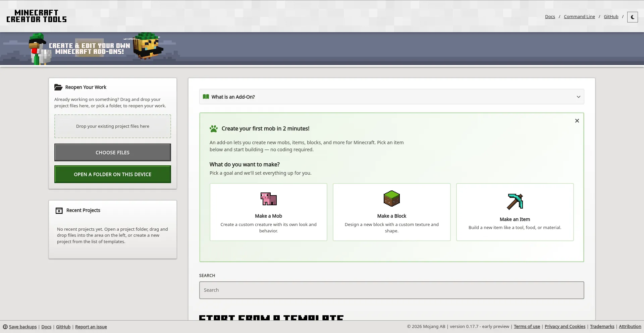
Task: Click Open a Folder on This Device
Action: [113, 174]
